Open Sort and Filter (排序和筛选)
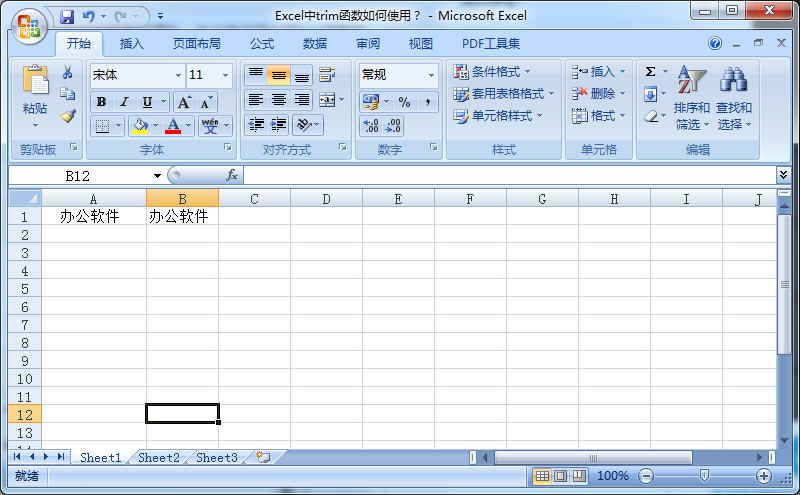The width and height of the screenshot is (800, 495). pyautogui.click(x=692, y=98)
